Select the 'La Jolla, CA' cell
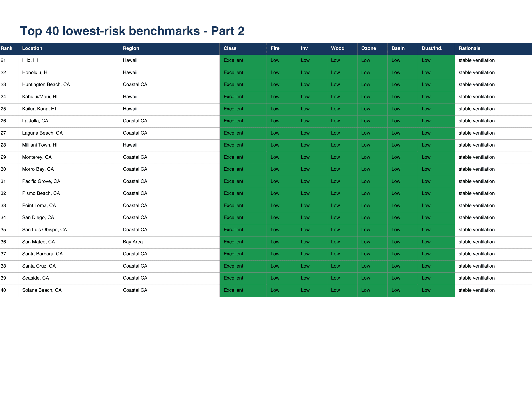 (68, 121)
